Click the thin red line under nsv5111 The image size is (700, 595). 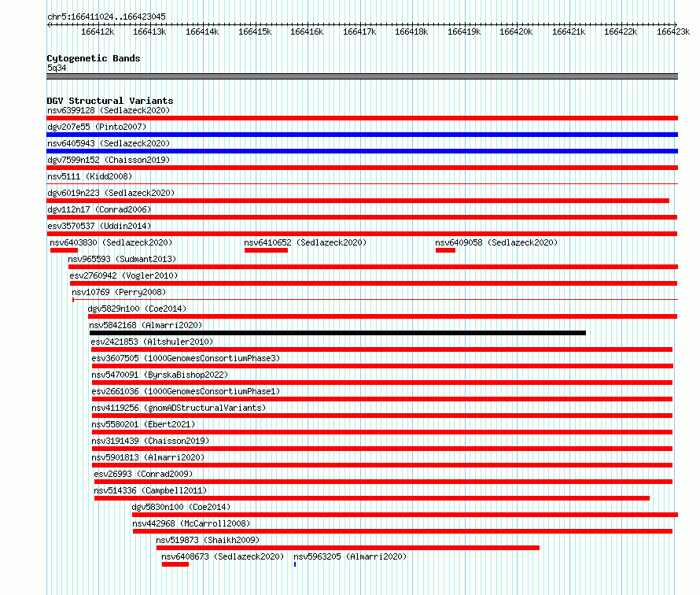(x=362, y=183)
